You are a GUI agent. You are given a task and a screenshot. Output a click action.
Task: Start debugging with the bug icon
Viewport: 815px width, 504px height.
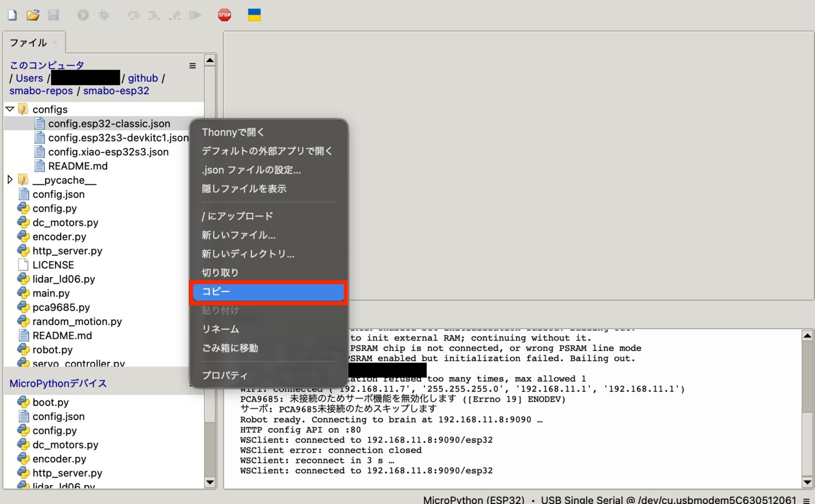[104, 15]
